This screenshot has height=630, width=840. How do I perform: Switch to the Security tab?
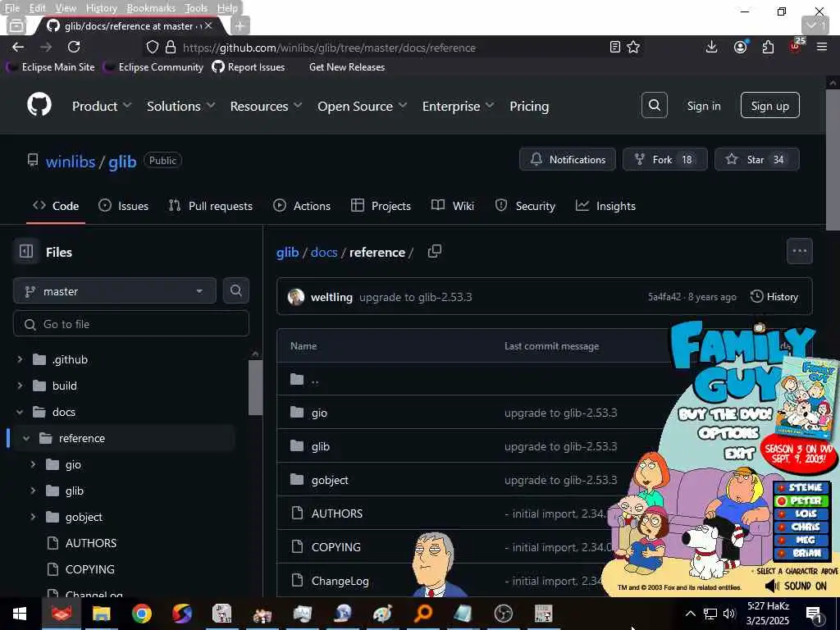tap(525, 206)
